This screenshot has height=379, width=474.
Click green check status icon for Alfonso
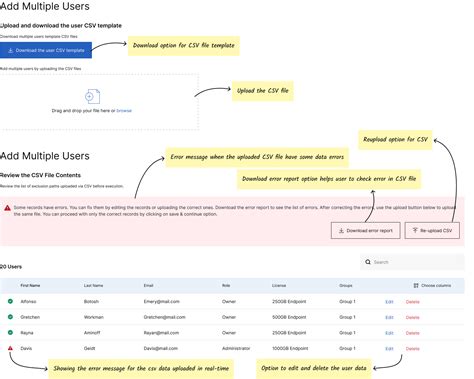coord(10,301)
